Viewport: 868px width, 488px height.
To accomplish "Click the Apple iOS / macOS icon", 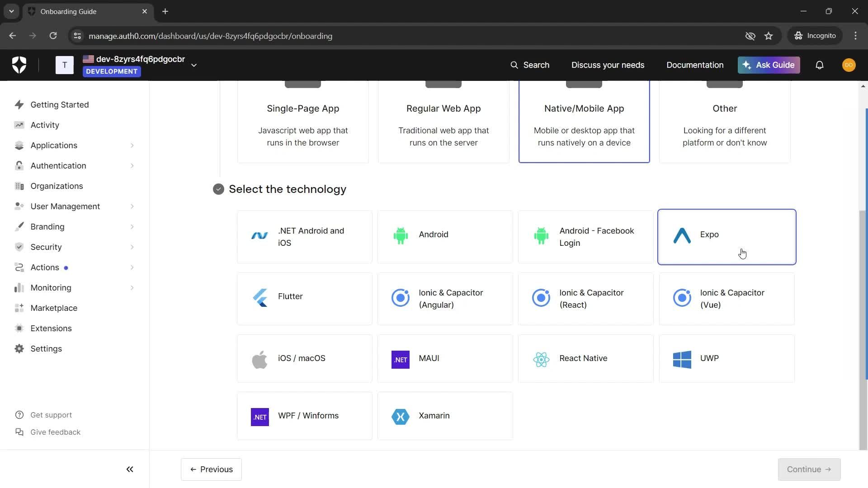I will (x=259, y=360).
